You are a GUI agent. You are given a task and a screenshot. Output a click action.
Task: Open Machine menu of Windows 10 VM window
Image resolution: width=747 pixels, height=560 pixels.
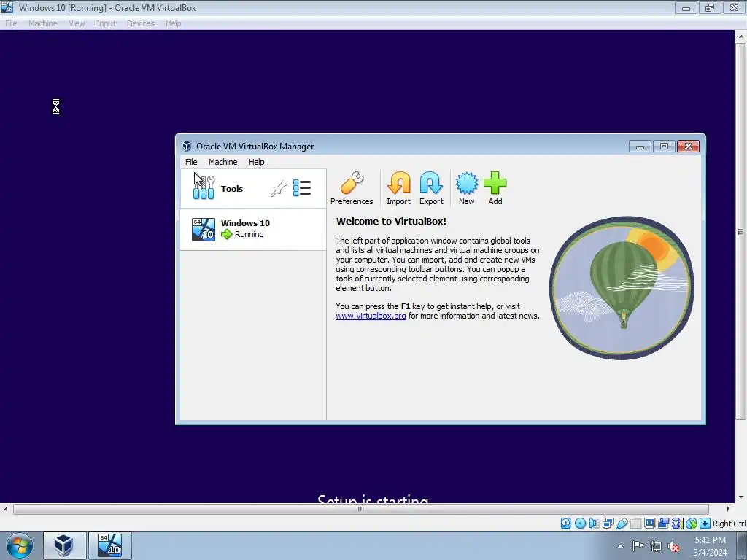tap(42, 23)
